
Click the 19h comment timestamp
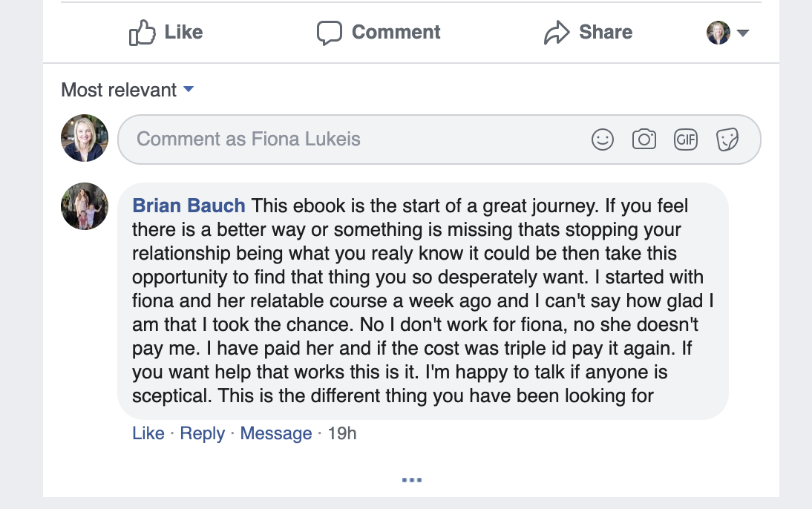341,433
